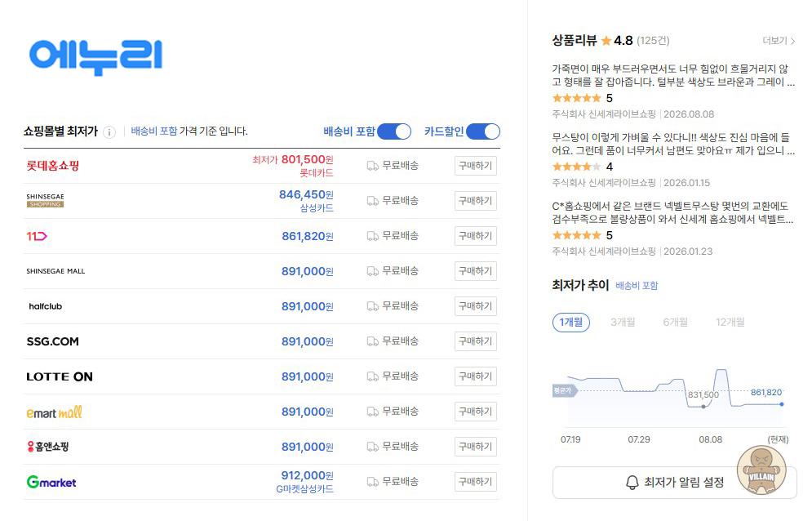Click the 831,500 point on price chart
The width and height of the screenshot is (812, 521).
coord(703,407)
